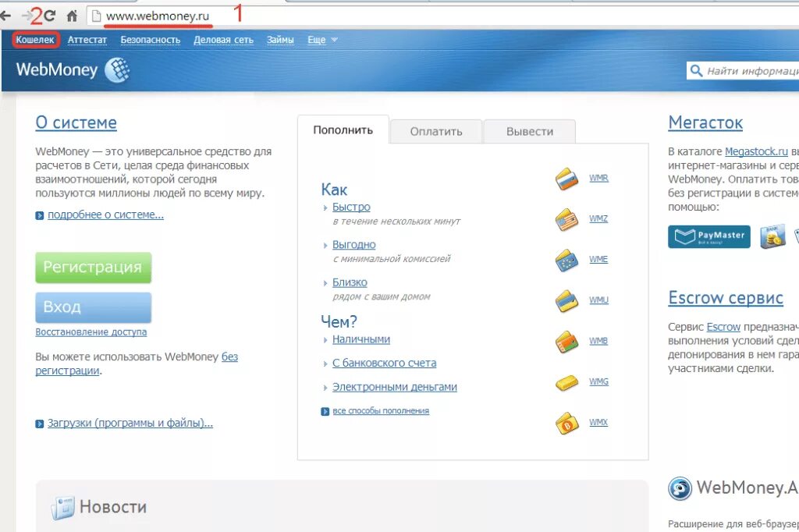The width and height of the screenshot is (799, 532).
Task: Click Электронными деньгами link
Action: (394, 387)
